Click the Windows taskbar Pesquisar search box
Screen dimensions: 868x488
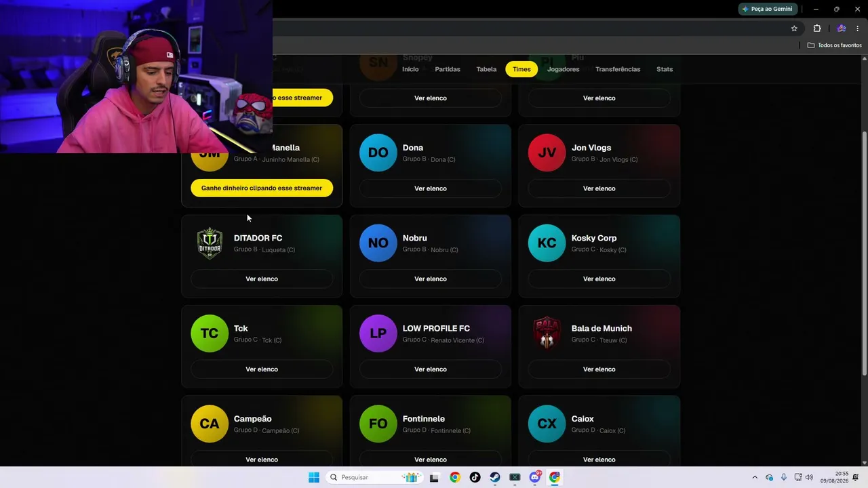pos(374,477)
